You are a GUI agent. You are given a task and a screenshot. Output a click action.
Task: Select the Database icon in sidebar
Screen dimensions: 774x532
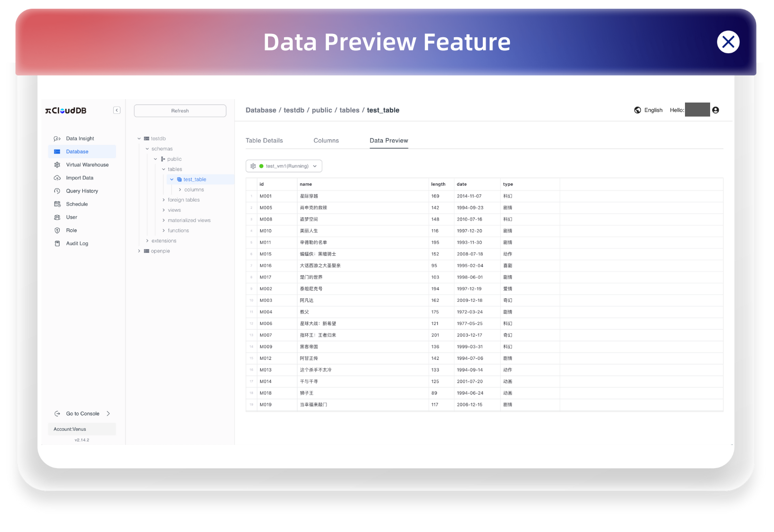click(x=57, y=151)
